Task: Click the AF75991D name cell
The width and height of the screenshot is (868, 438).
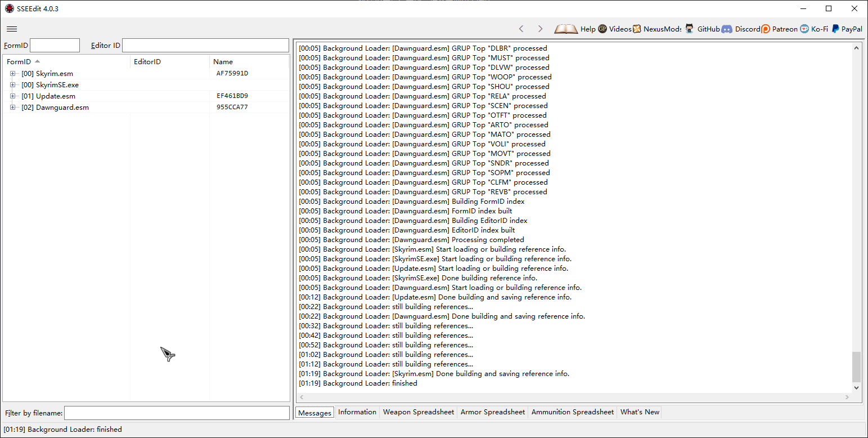Action: click(x=232, y=73)
